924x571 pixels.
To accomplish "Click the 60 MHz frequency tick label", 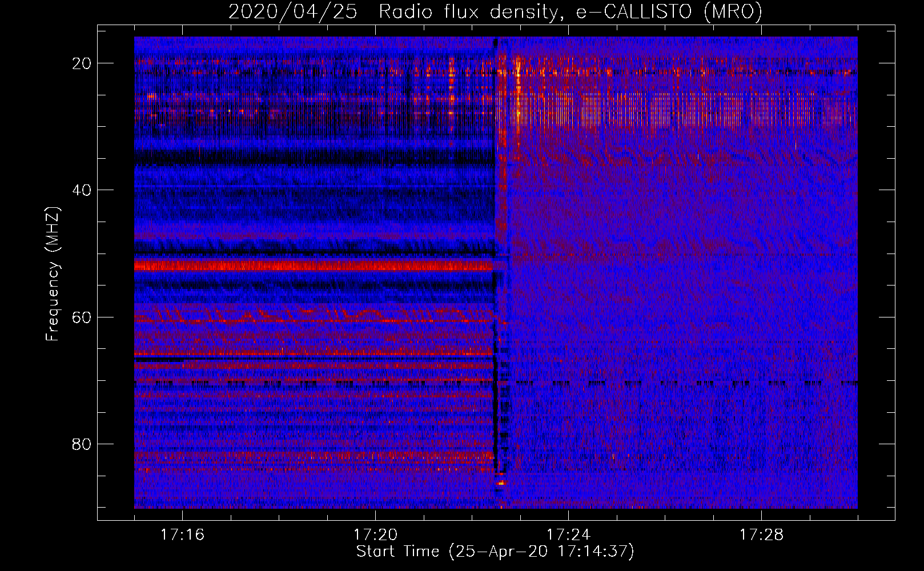I will click(x=82, y=317).
